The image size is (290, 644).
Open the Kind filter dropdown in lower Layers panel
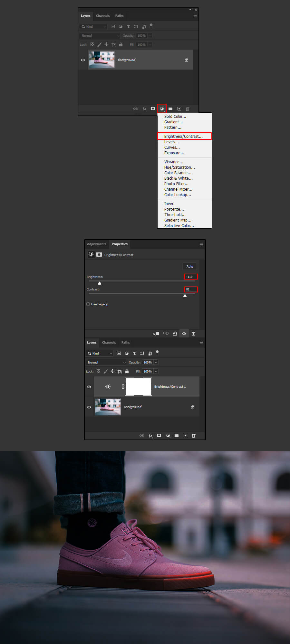point(99,354)
